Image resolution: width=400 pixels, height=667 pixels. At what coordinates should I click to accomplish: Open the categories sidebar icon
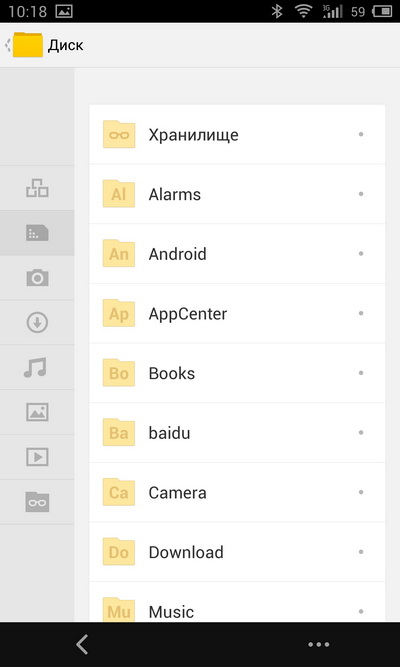(37, 188)
